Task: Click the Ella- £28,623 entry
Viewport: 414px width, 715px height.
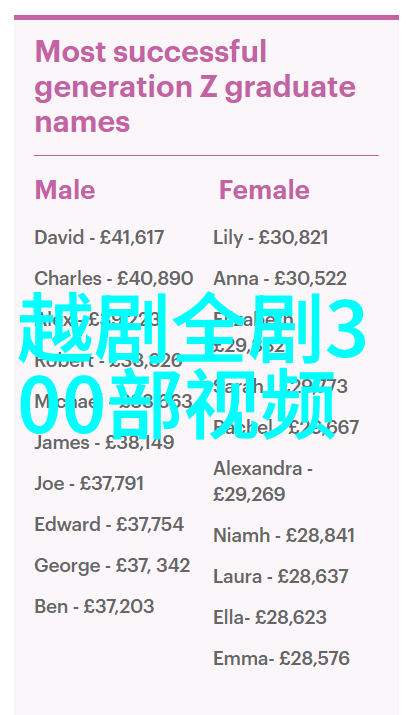Action: [x=270, y=617]
